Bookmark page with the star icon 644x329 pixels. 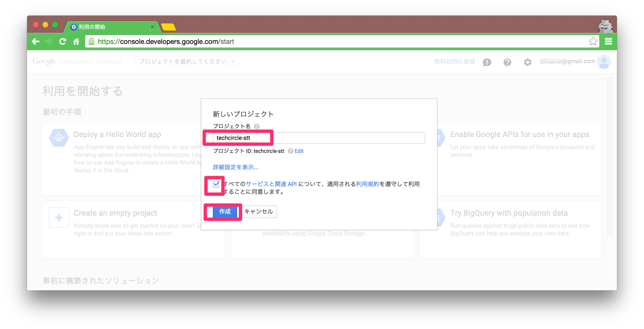click(x=593, y=41)
